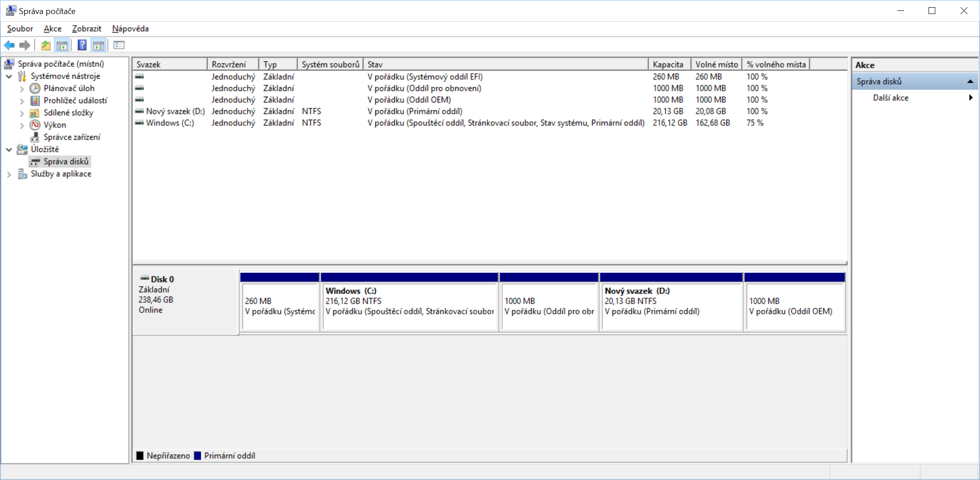Expand the Sdílené složky tree node
The image size is (980, 480).
click(x=22, y=113)
